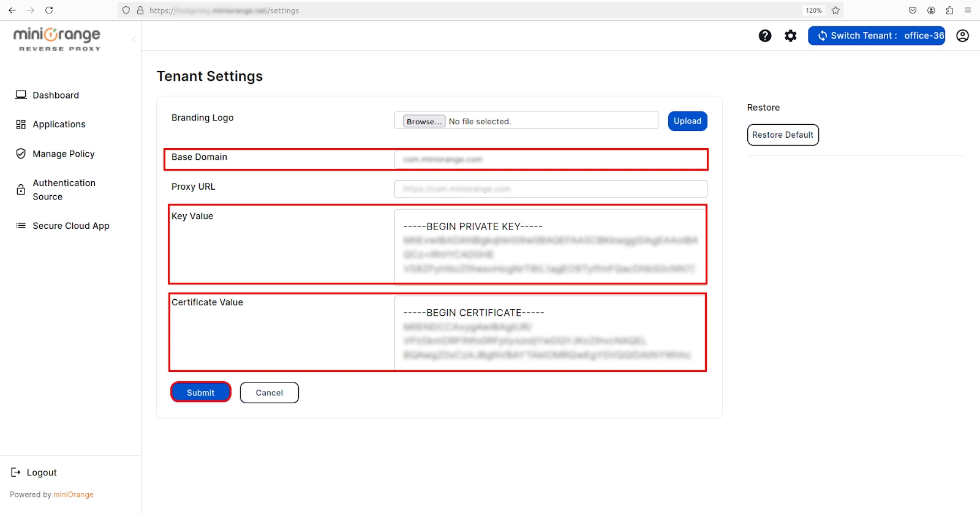Go to Applications in the sidebar
This screenshot has height=514, width=980.
point(59,124)
